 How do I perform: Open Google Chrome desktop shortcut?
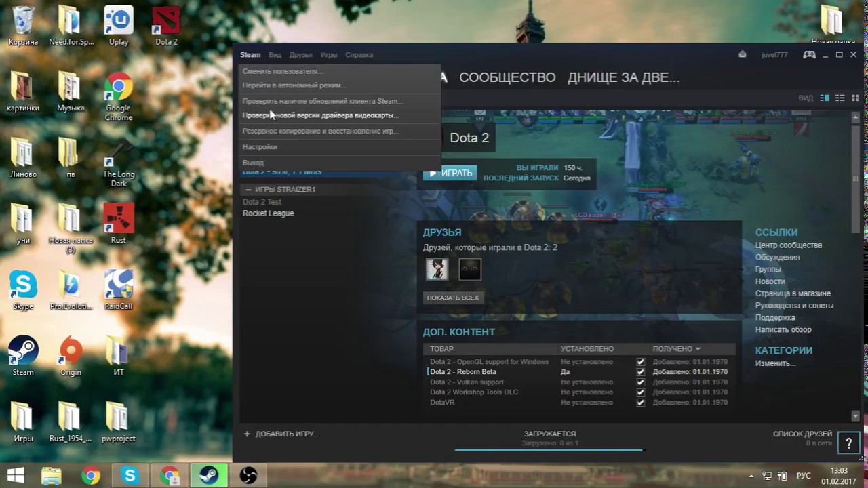pos(118,96)
